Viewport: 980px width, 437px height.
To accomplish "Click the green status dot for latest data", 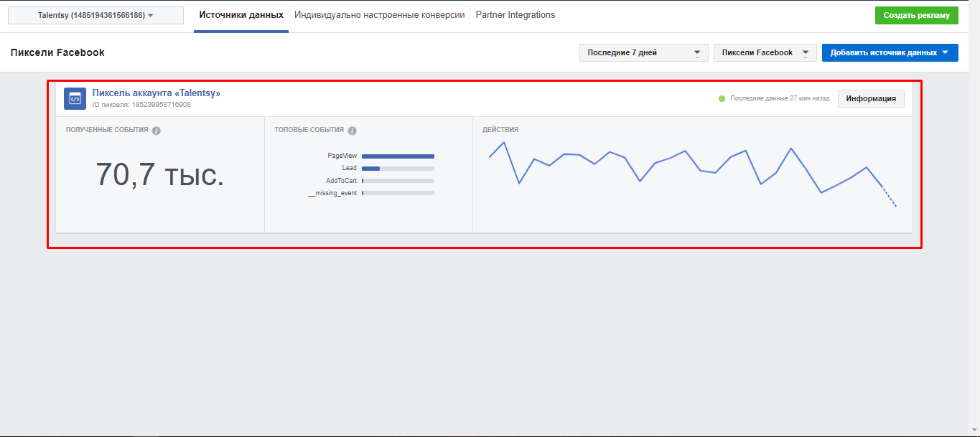I will click(x=722, y=98).
